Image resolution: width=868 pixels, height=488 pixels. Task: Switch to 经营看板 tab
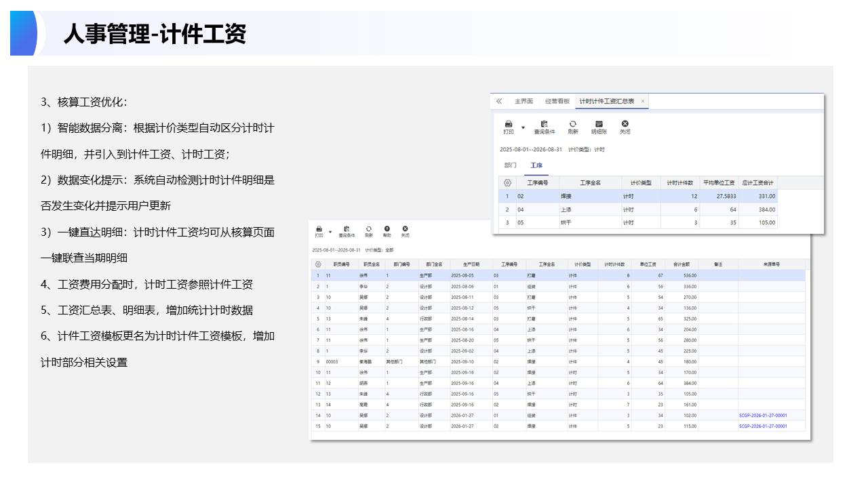pyautogui.click(x=557, y=101)
